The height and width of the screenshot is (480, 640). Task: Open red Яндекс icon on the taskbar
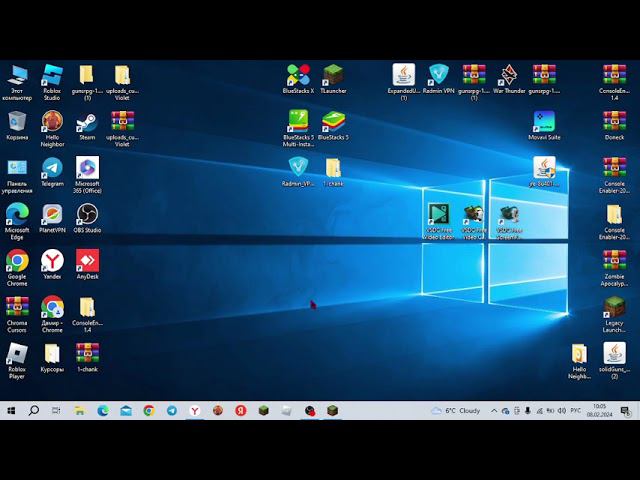coord(241,411)
